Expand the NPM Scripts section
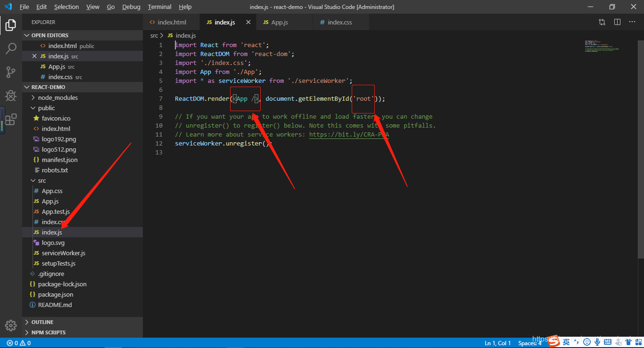The image size is (644, 348). pos(83,332)
